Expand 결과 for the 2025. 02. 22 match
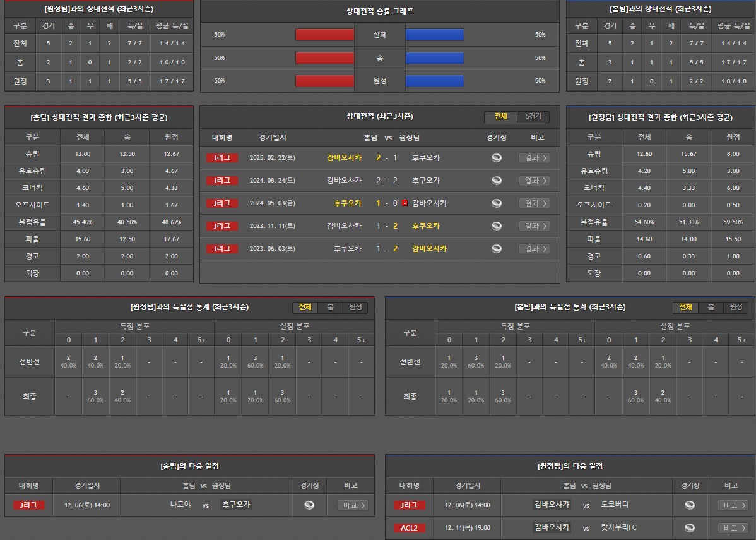756x540 pixels. pos(534,158)
